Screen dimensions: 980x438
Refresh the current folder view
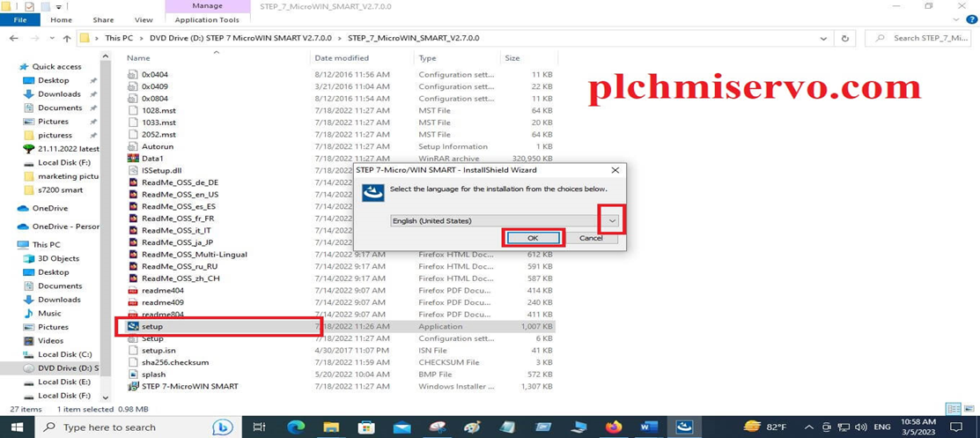(x=845, y=38)
